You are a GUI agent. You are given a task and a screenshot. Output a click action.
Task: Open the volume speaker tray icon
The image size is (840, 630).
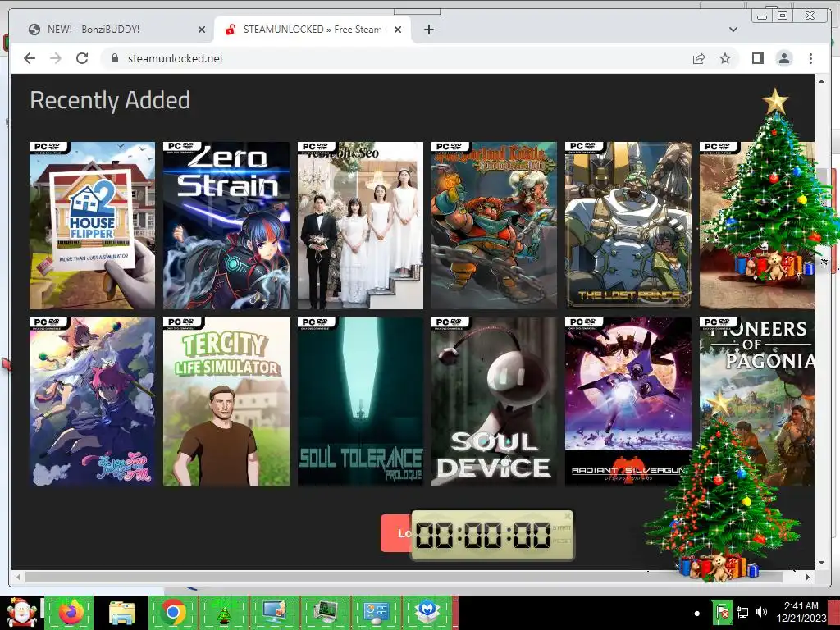(x=761, y=612)
